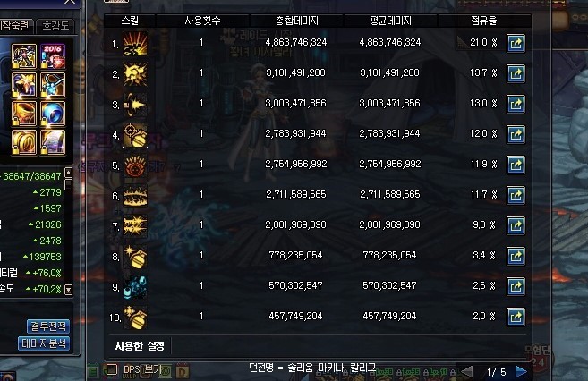This screenshot has width=588, height=381.
Task: Click share icon on the 10th skill row
Action: pos(516,317)
